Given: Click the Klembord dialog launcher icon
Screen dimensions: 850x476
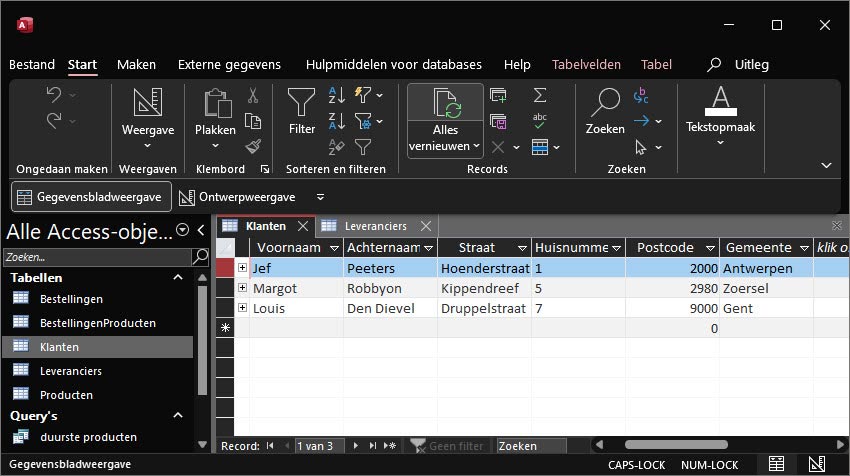Looking at the screenshot, I should [265, 169].
